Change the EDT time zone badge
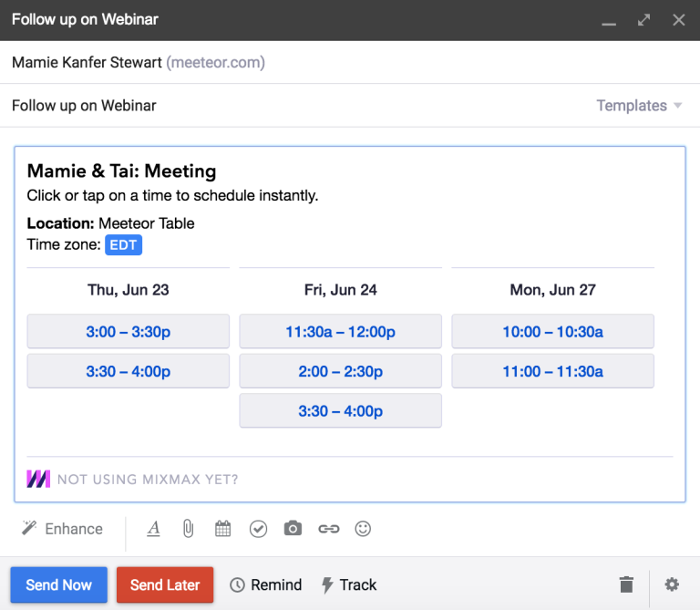This screenshot has width=700, height=610. coord(124,244)
